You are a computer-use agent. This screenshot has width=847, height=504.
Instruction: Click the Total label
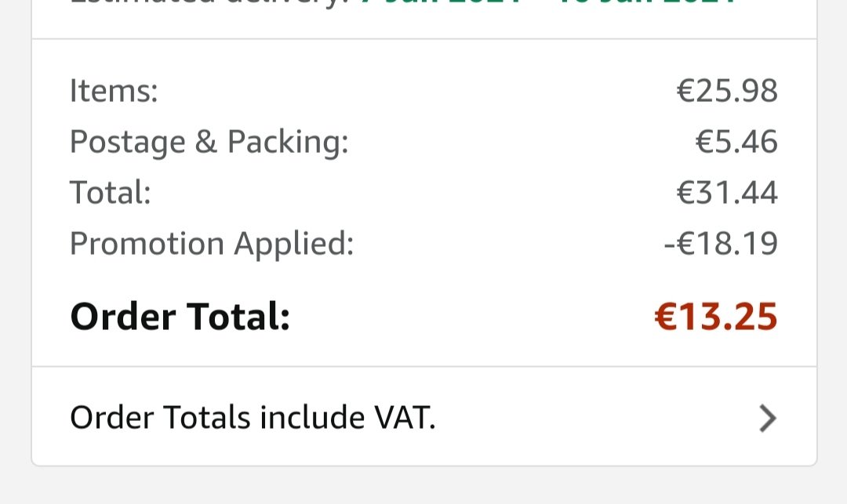pos(110,193)
